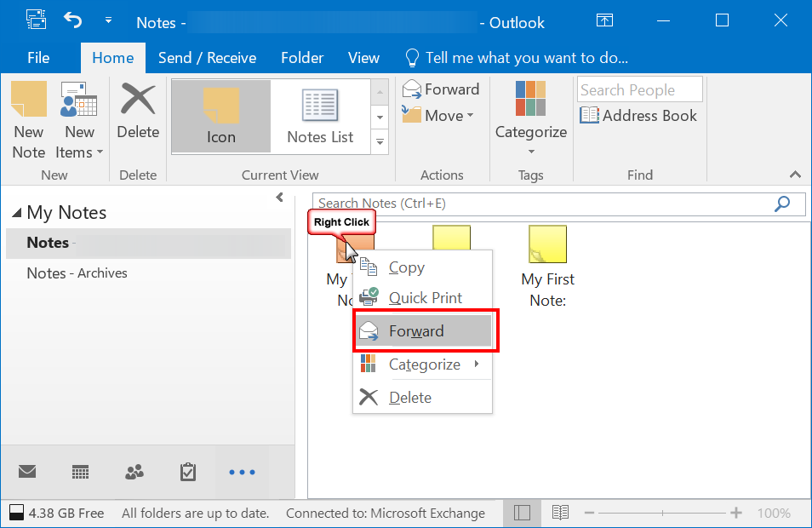
Task: Switch to Calendar in navigation bar
Action: pos(81,471)
